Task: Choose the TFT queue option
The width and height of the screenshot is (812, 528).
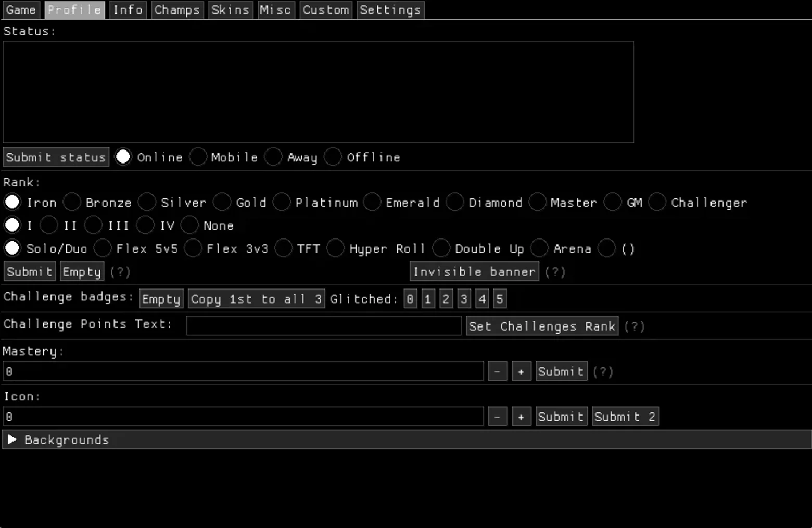Action: [284, 248]
